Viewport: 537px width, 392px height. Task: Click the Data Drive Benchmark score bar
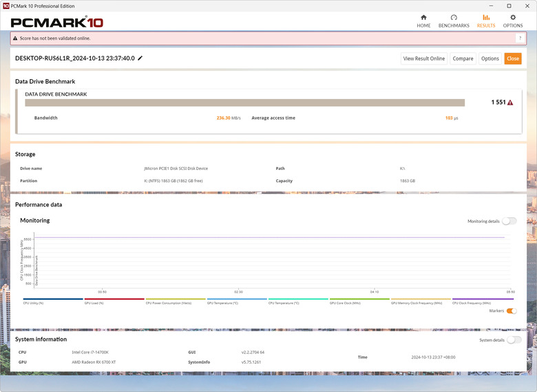click(245, 102)
